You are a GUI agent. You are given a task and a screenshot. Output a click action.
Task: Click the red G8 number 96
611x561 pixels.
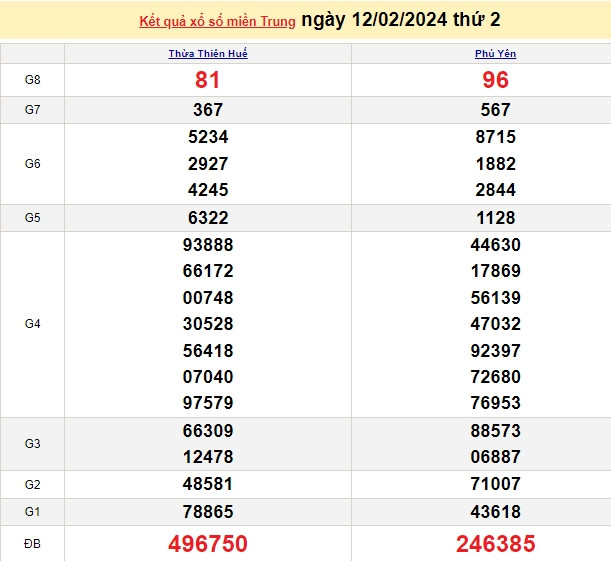(495, 80)
